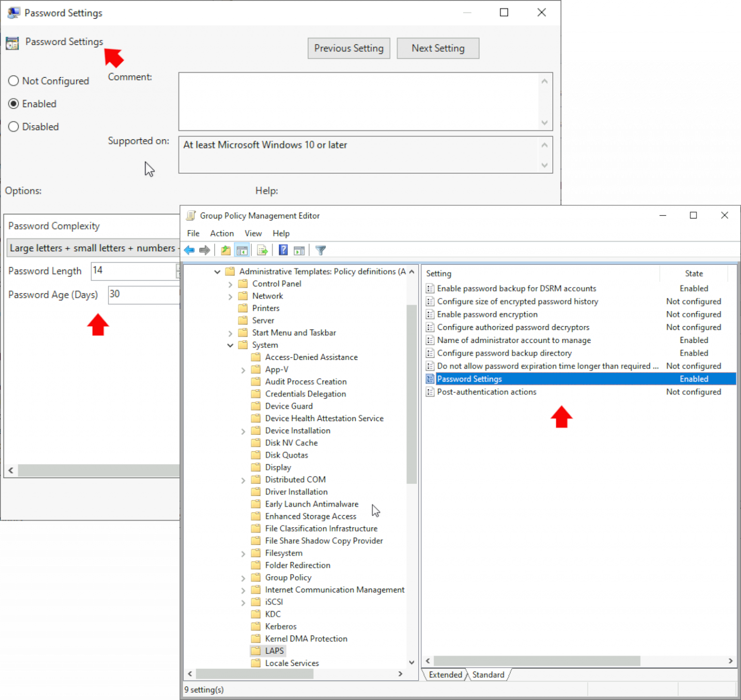Click the settings list horizontal scrollbar

tap(536, 661)
